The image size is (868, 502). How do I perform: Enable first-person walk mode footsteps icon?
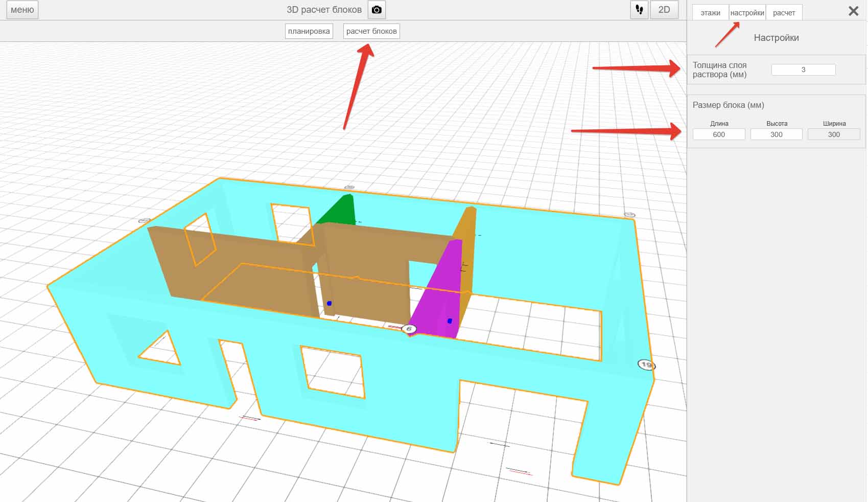639,10
